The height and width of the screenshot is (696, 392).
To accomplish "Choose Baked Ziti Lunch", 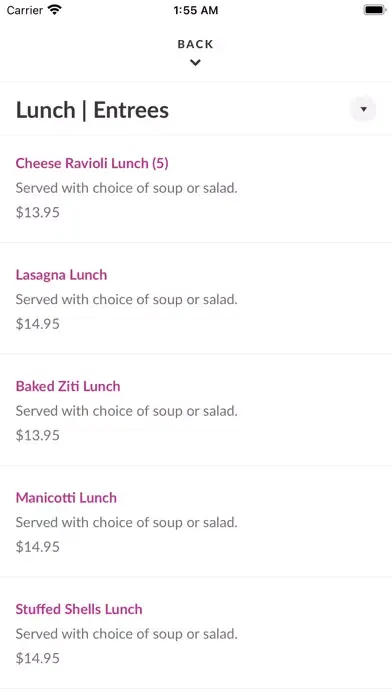I will point(68,386).
